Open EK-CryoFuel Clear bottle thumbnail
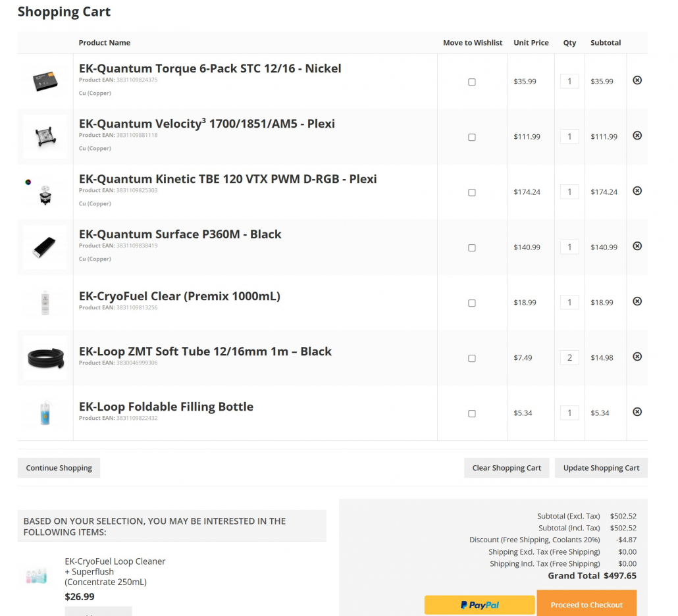678x616 pixels. pos(45,303)
